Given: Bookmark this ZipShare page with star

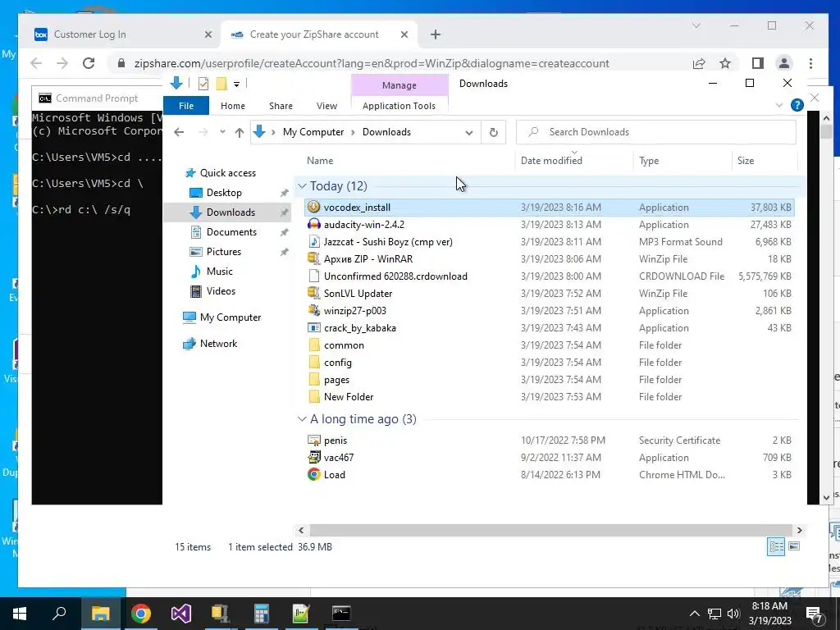Looking at the screenshot, I should 725,63.
